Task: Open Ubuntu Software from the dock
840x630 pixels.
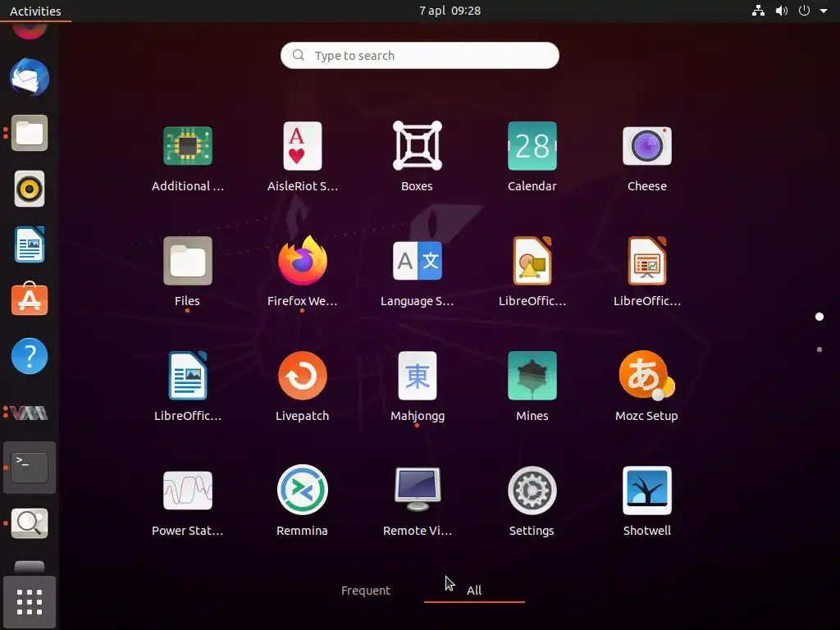Action: (30, 299)
